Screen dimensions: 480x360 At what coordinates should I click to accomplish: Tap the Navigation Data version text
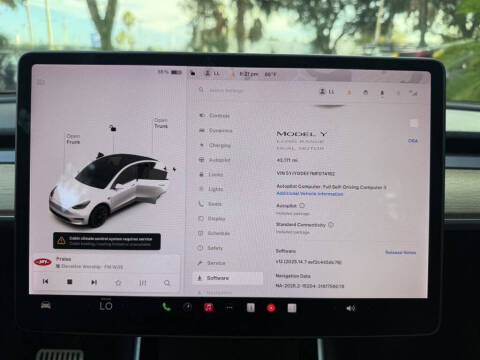pos(310,286)
